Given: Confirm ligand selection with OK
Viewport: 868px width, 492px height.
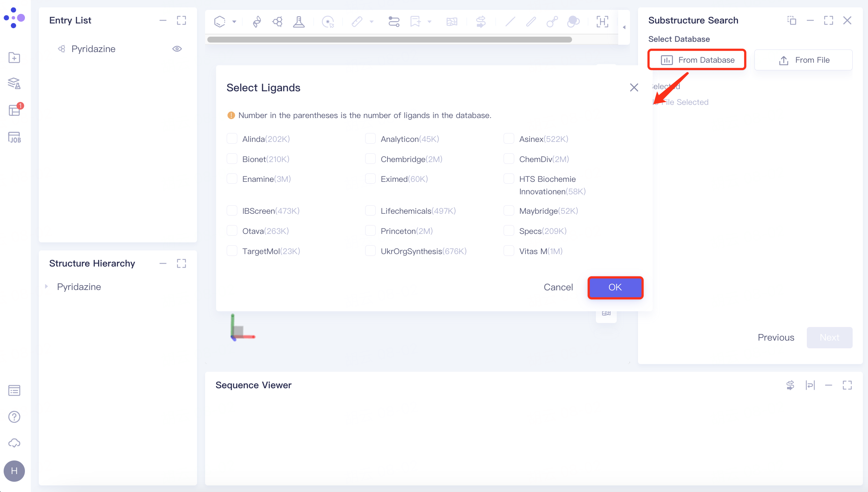Looking at the screenshot, I should click(x=615, y=287).
